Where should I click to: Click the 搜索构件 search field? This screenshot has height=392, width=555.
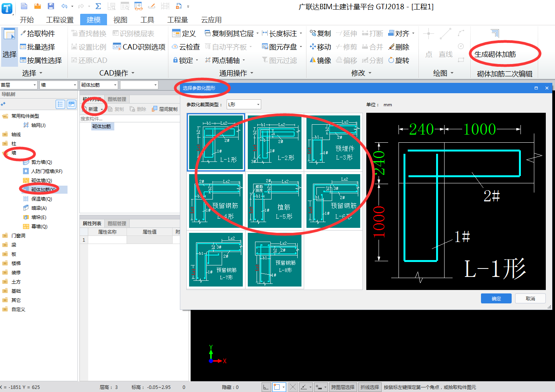pyautogui.click(x=130, y=119)
